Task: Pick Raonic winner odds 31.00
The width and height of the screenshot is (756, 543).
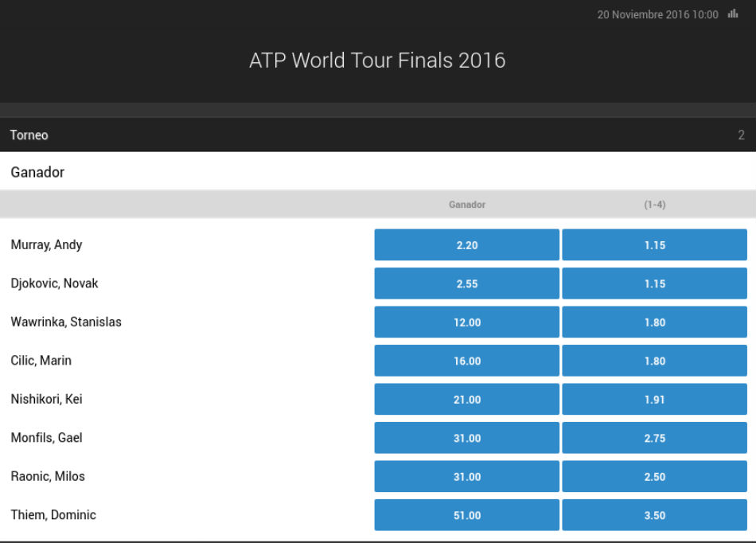Action: [x=466, y=476]
